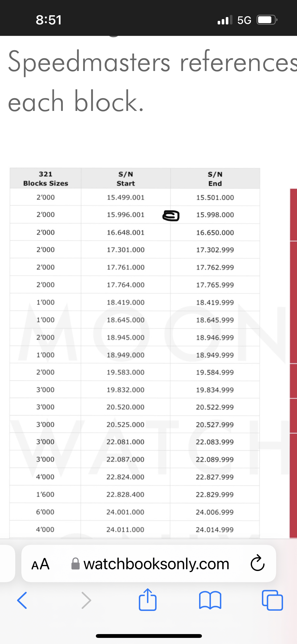Tap the battery indicator in status bar
Image resolution: width=297 pixels, height=644 pixels.
coord(266,20)
